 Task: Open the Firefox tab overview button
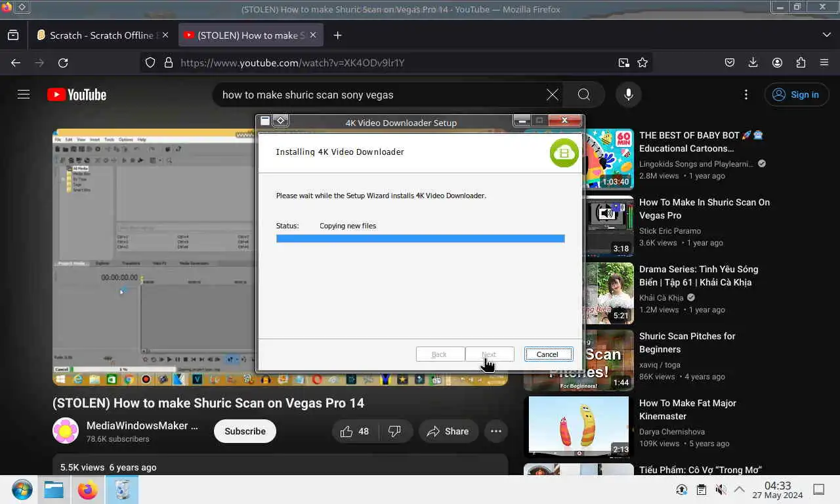pyautogui.click(x=13, y=35)
